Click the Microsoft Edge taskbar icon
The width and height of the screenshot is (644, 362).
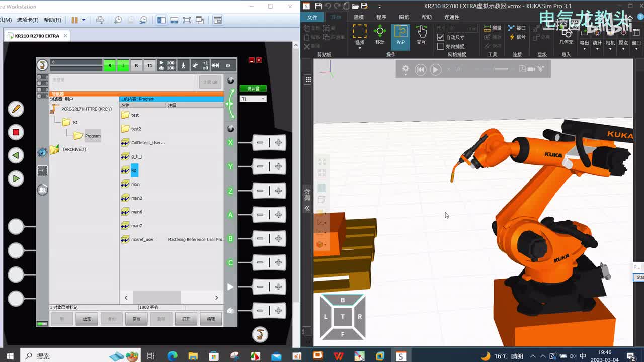172,356
